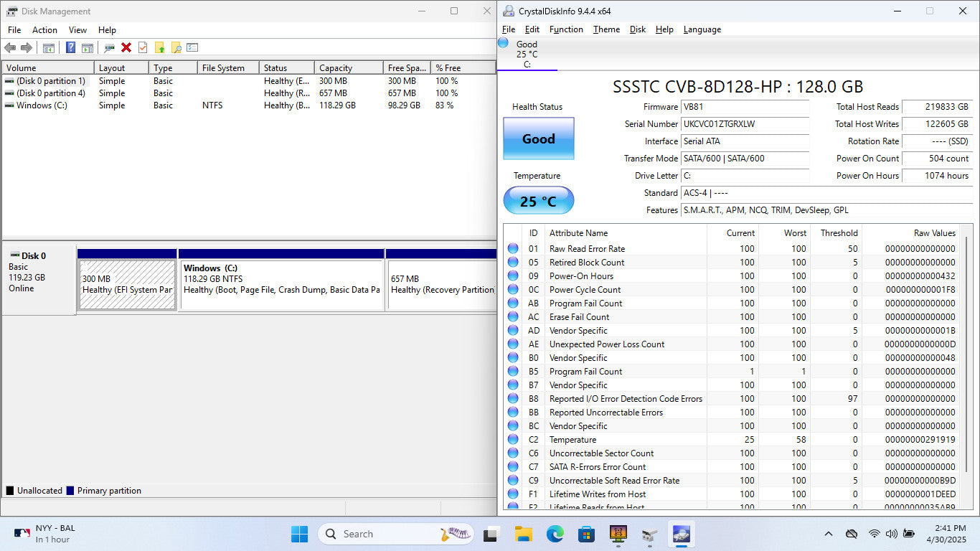Click the Firmware field showing VB81
This screenshot has height=551, width=980.
point(745,107)
